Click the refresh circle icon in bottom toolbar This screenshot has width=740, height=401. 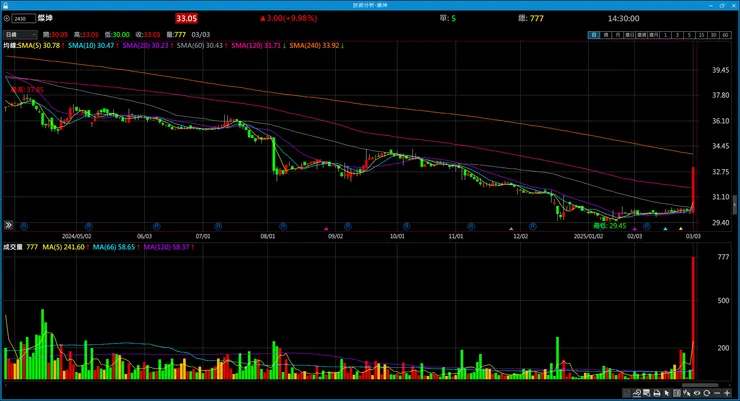706,393
